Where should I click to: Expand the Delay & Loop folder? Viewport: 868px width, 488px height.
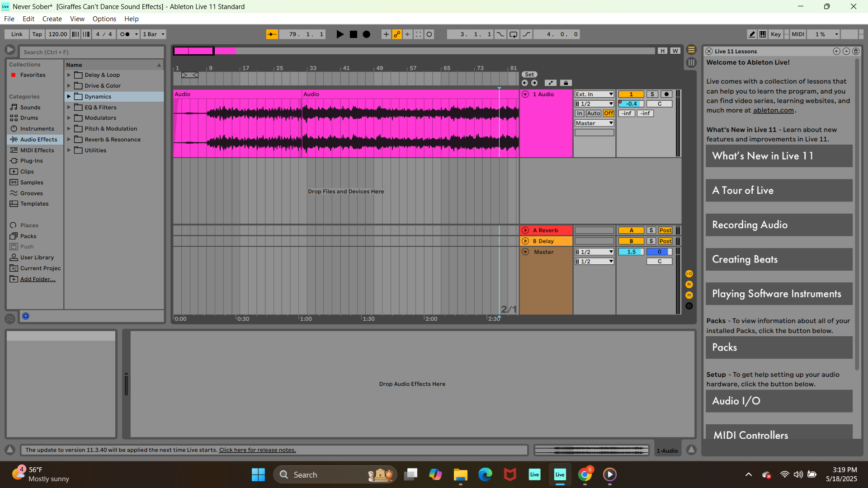click(69, 75)
